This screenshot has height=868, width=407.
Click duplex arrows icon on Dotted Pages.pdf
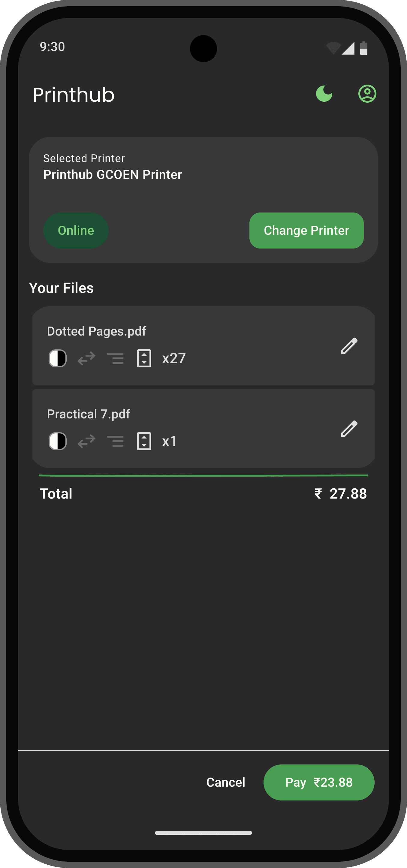[x=86, y=358]
